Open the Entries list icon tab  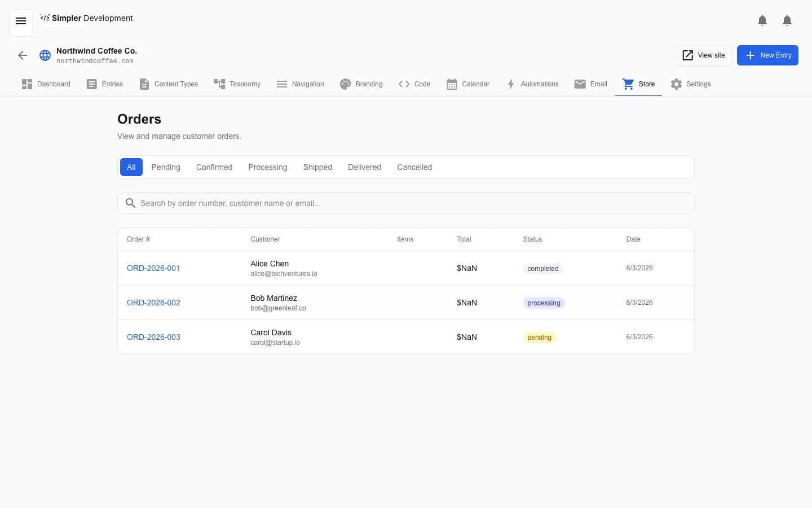104,84
